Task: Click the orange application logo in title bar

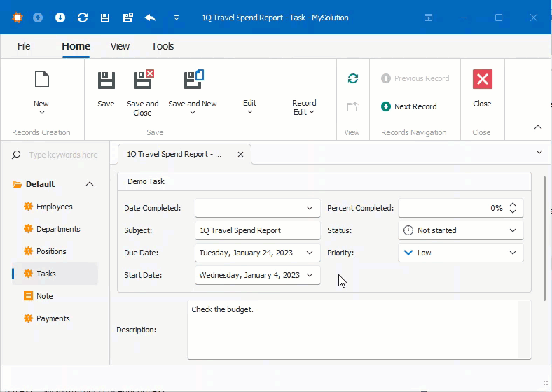Action: tap(18, 17)
